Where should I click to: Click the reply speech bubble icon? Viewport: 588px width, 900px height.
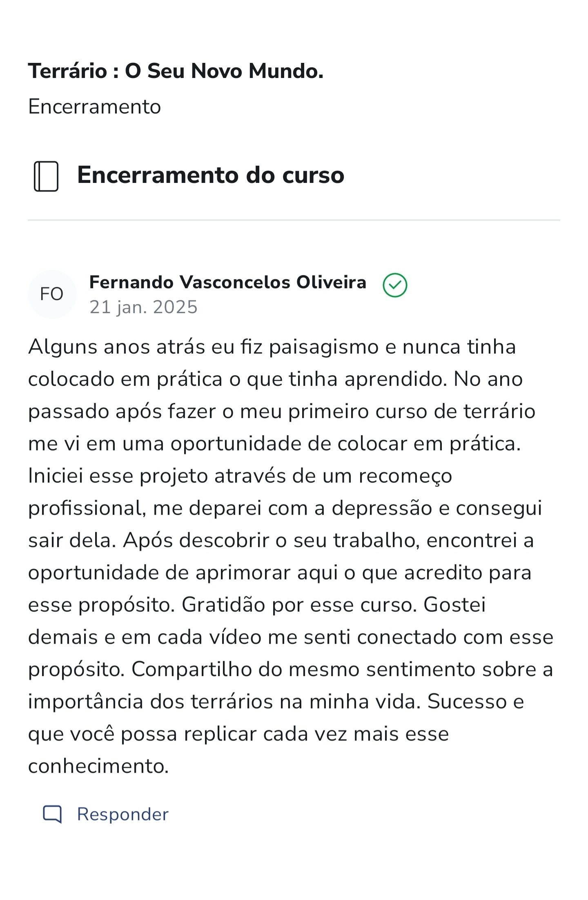coord(52,814)
